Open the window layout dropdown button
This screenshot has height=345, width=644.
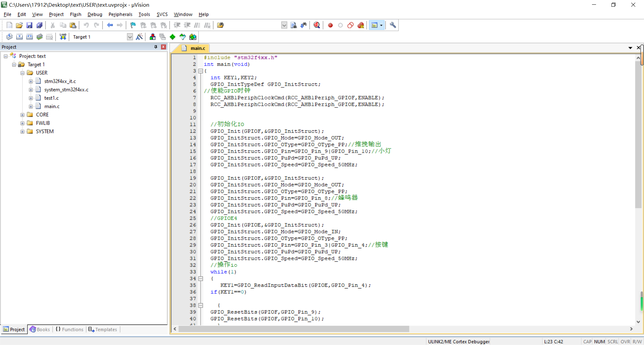click(381, 25)
